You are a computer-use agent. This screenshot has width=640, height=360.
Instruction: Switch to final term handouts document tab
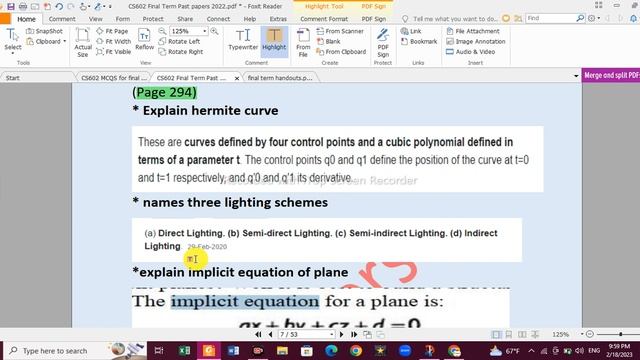coord(280,78)
